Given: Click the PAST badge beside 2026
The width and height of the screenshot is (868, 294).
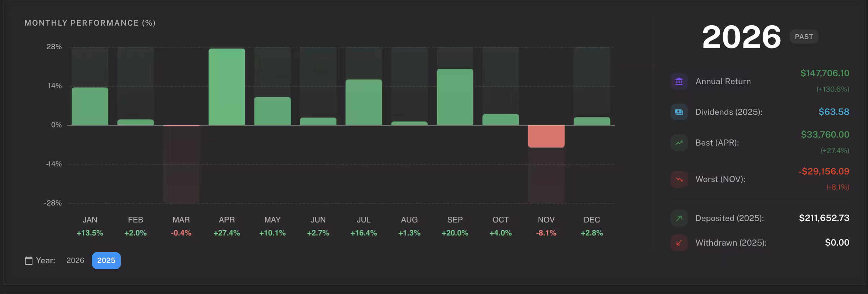Looking at the screenshot, I should [x=804, y=36].
